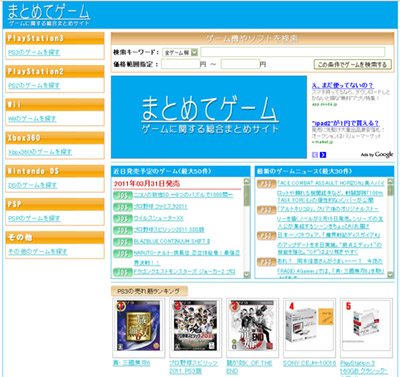Open the プロ野球 ファミスタ2011 link
This screenshot has height=377, width=400.
point(160,207)
